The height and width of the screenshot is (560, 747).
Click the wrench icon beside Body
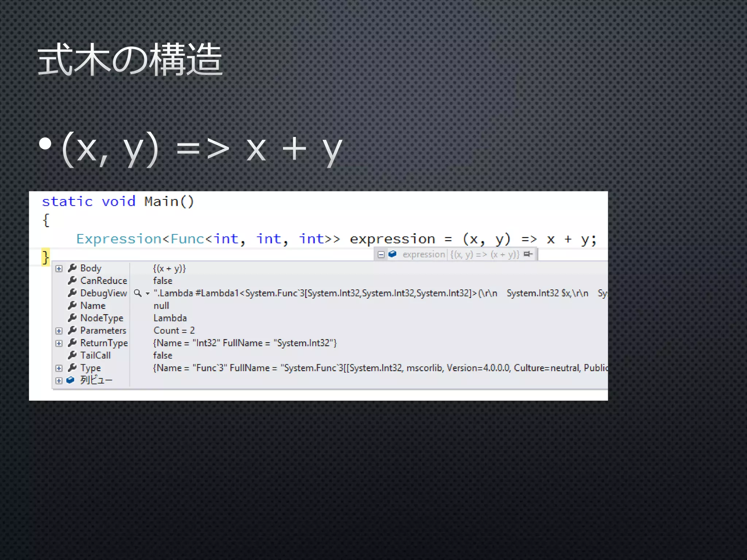tap(72, 268)
